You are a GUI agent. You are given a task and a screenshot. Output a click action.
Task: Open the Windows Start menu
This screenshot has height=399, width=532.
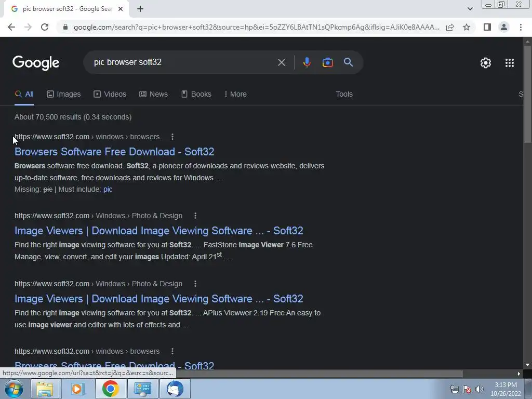tap(14, 389)
